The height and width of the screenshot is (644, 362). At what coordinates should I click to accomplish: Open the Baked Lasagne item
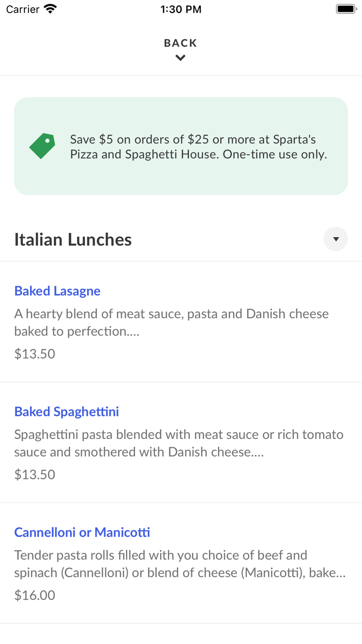coord(57,291)
